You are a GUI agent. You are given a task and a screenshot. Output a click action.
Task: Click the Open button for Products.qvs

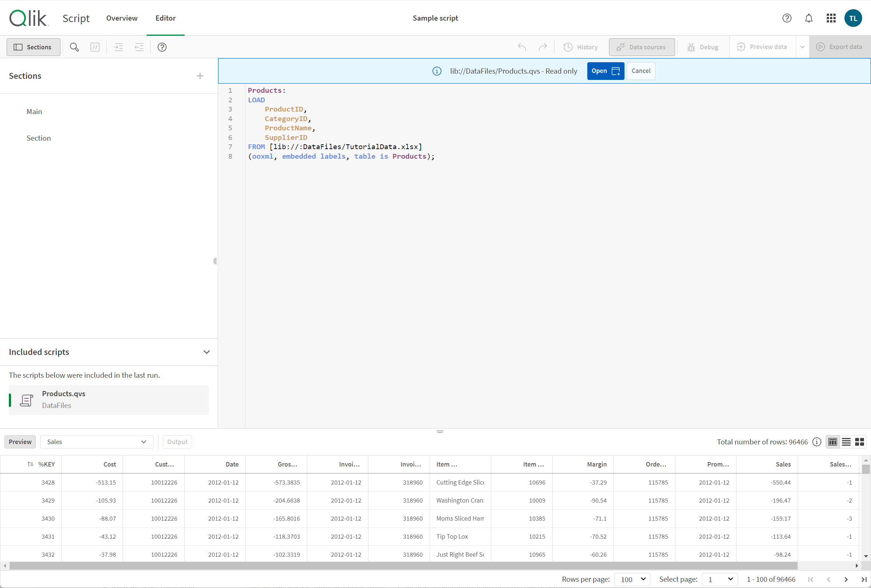(x=603, y=71)
